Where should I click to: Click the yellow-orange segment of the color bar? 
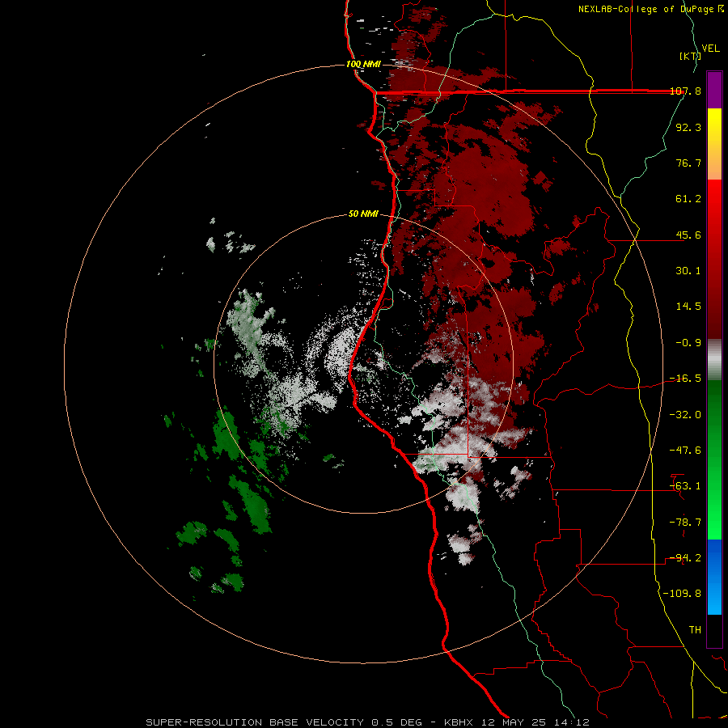(x=714, y=144)
